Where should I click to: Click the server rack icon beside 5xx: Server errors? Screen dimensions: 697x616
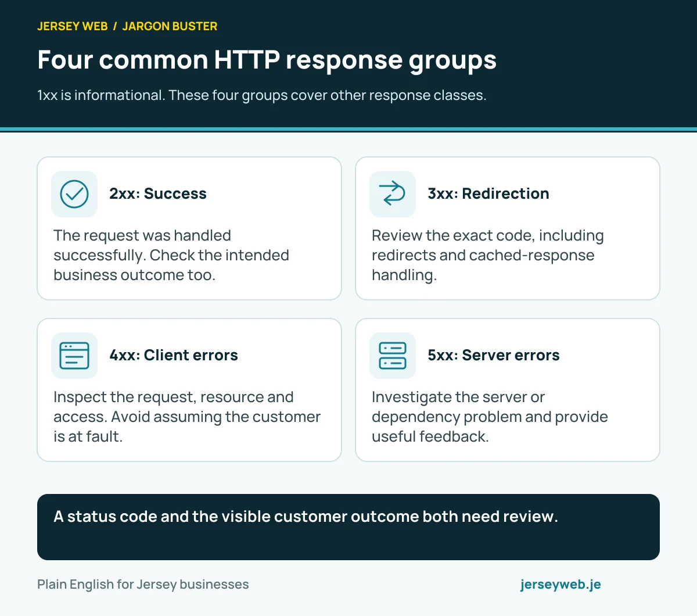coord(393,356)
